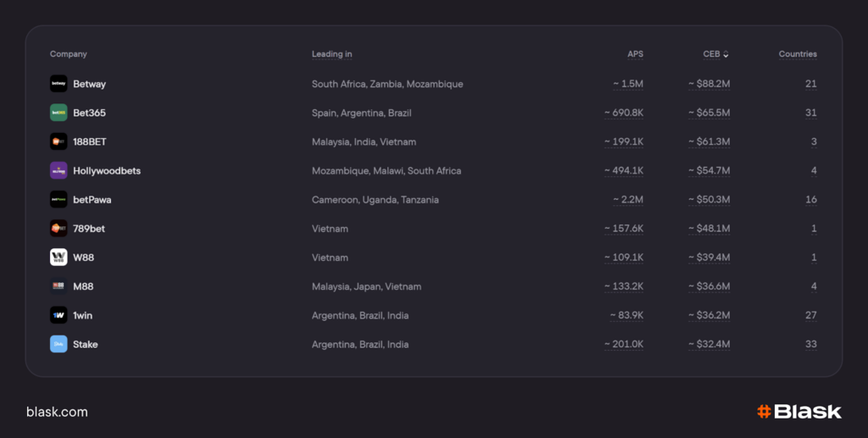Viewport: 868px width, 438px height.
Task: Click the Betway logo icon
Action: 58,84
